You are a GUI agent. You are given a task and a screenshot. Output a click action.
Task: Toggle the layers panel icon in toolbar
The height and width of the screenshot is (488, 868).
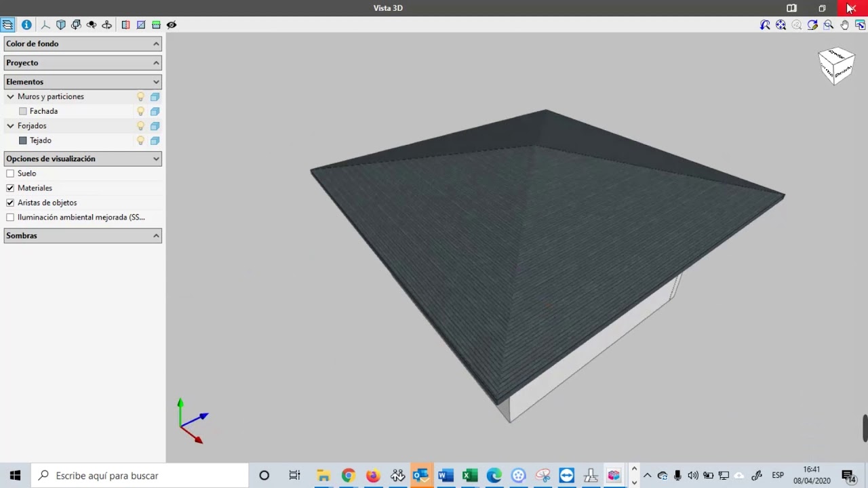[x=7, y=24]
